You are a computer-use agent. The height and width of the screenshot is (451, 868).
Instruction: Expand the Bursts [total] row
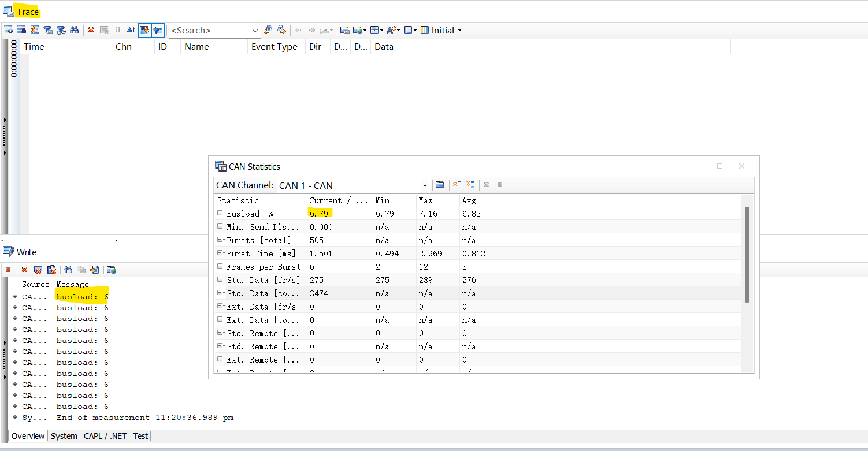(220, 240)
